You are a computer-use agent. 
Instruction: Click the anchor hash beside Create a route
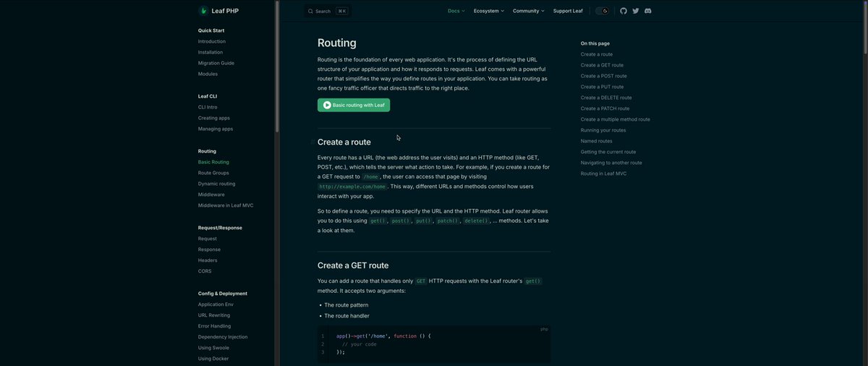(312, 142)
